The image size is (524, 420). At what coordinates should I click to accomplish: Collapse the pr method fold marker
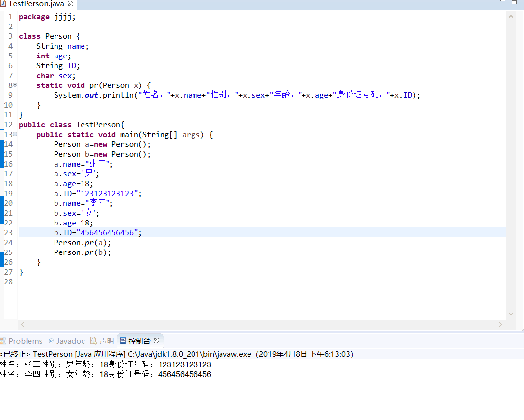(x=15, y=85)
